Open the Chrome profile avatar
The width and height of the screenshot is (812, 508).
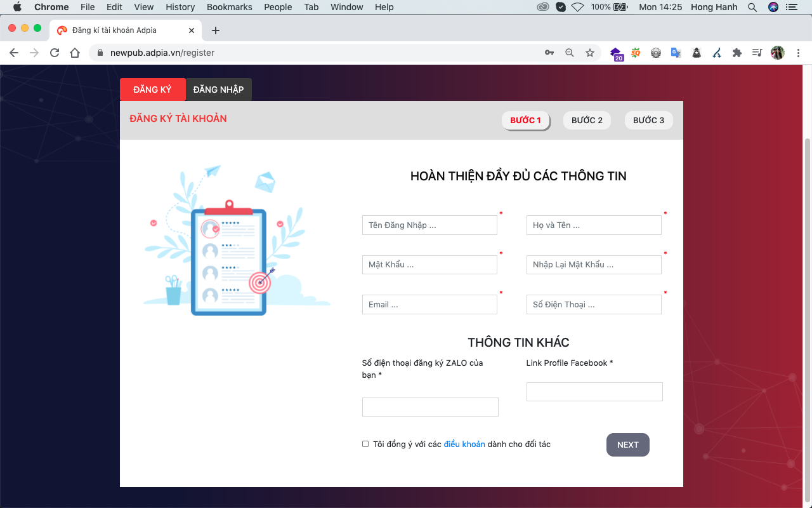click(x=777, y=53)
